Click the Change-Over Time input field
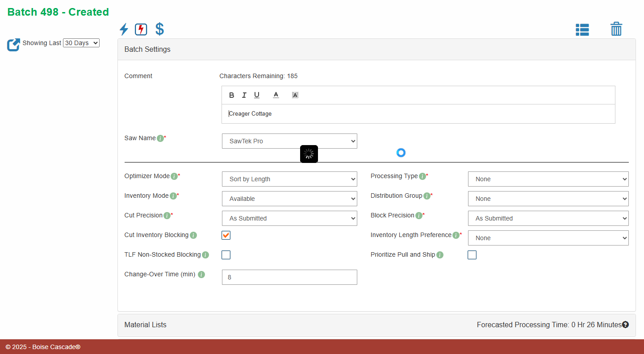This screenshot has width=644, height=354. point(289,277)
